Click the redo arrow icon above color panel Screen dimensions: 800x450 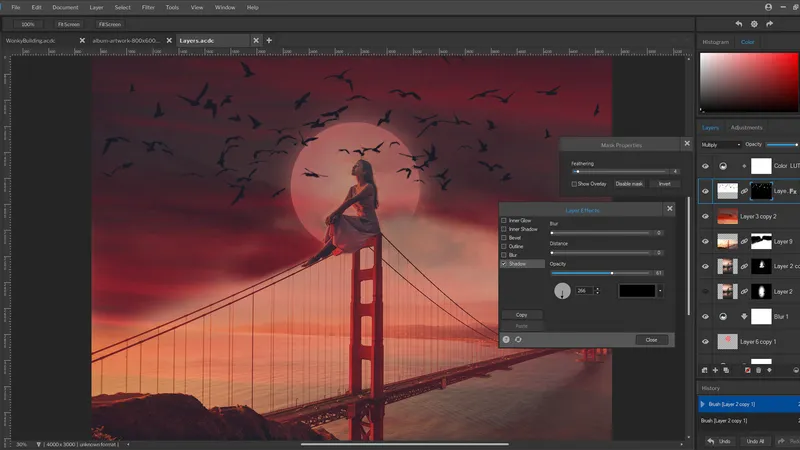pos(769,24)
